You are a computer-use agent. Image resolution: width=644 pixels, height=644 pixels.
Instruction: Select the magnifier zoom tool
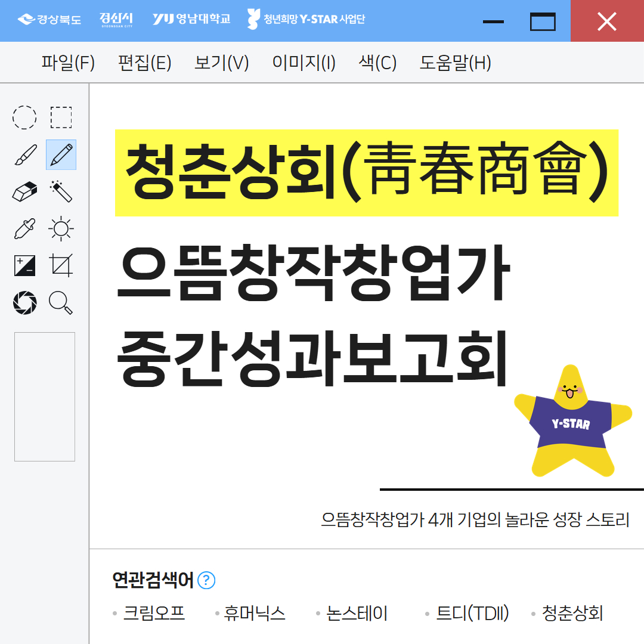61,302
